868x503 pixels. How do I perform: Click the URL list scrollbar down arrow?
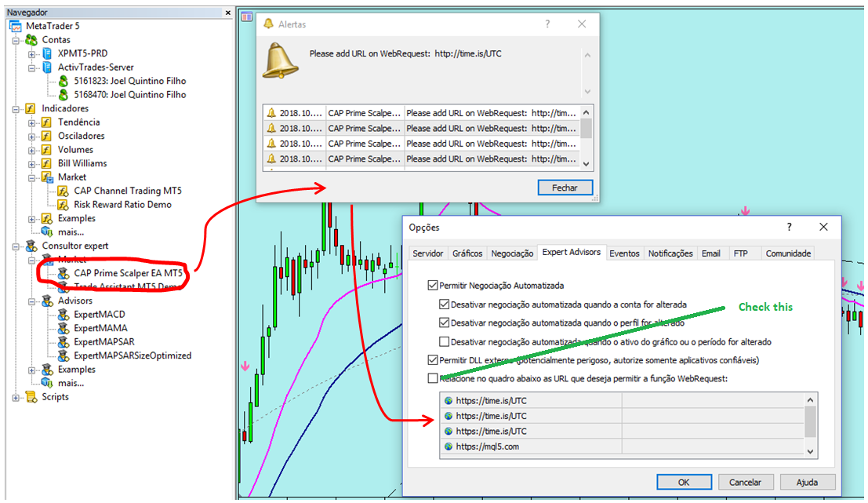click(811, 451)
